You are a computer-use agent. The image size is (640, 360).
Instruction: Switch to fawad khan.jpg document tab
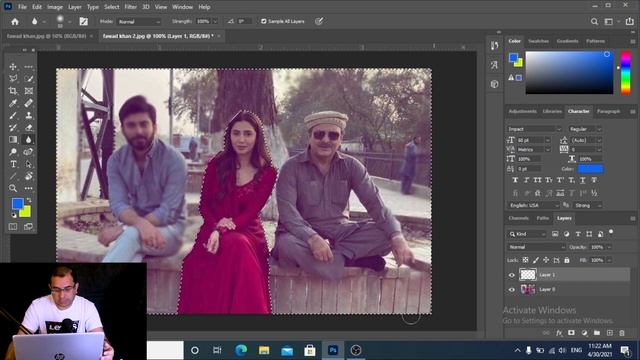click(46, 36)
